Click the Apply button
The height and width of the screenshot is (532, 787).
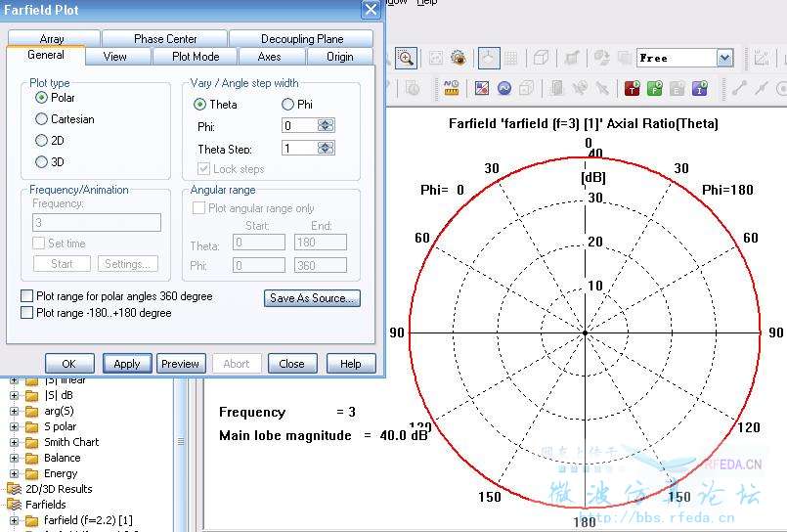pyautogui.click(x=127, y=364)
